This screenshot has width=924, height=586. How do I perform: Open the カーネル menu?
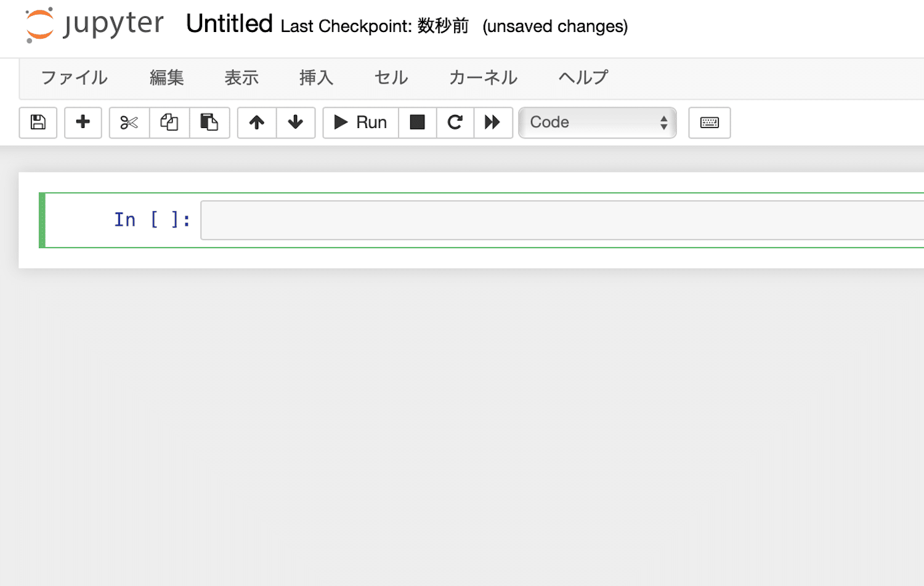click(484, 78)
